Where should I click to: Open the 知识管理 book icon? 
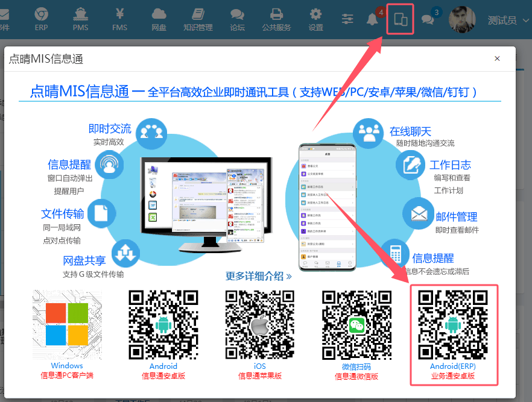click(x=198, y=19)
